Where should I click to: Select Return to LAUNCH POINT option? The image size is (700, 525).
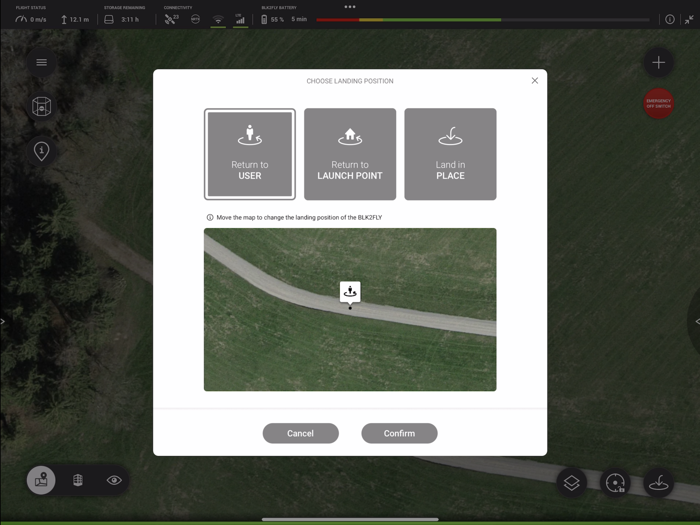point(350,154)
